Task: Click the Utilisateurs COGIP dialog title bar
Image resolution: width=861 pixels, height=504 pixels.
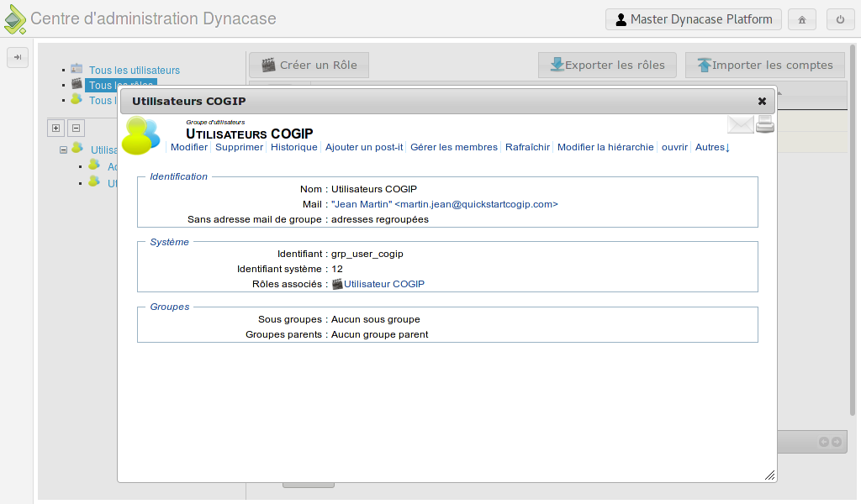Action: coord(447,102)
